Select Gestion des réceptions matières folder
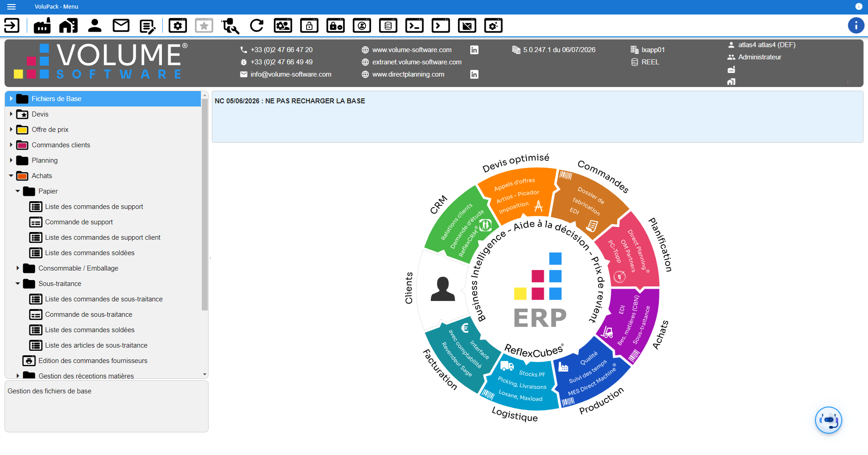The width and height of the screenshot is (868, 455). coord(86,376)
